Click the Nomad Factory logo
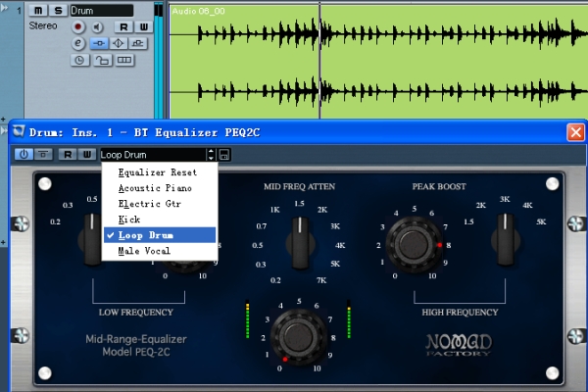This screenshot has width=588, height=392. coord(459,344)
